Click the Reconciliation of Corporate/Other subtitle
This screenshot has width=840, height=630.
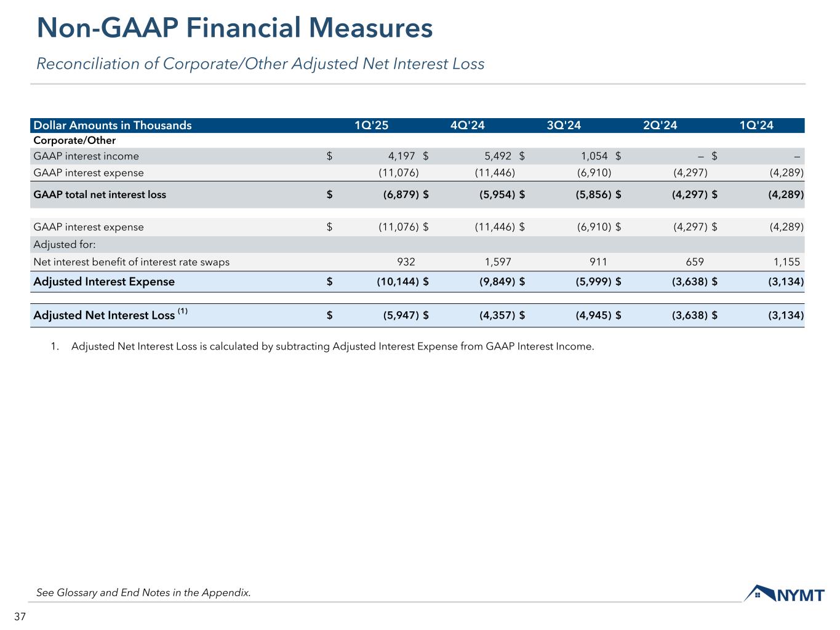pos(260,64)
